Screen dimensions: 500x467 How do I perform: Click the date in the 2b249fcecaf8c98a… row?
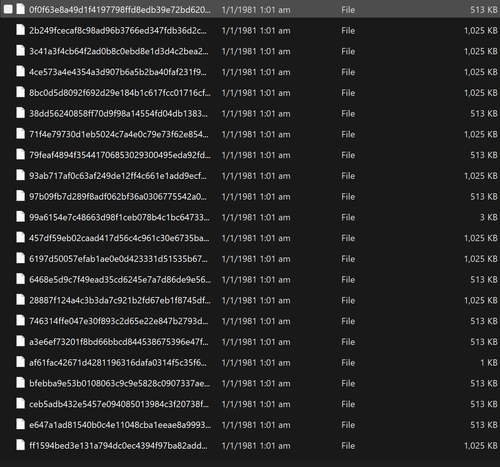click(x=256, y=31)
